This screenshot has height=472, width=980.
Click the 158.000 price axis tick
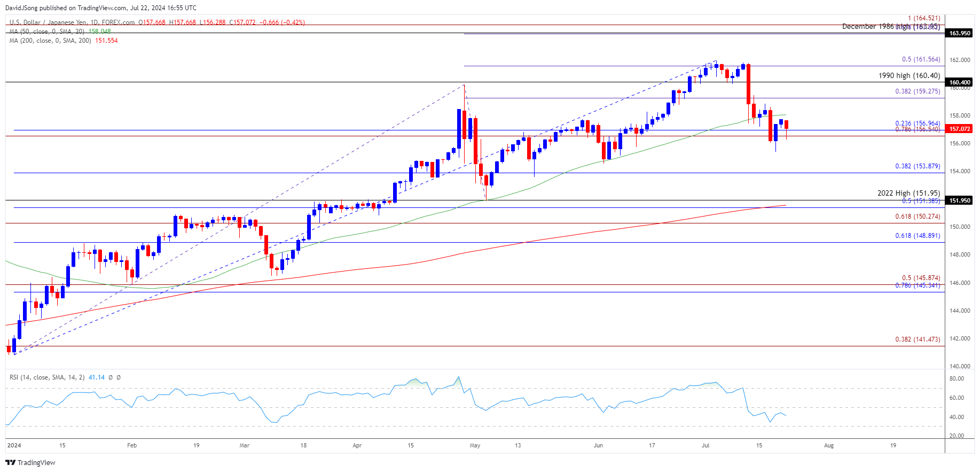[960, 115]
